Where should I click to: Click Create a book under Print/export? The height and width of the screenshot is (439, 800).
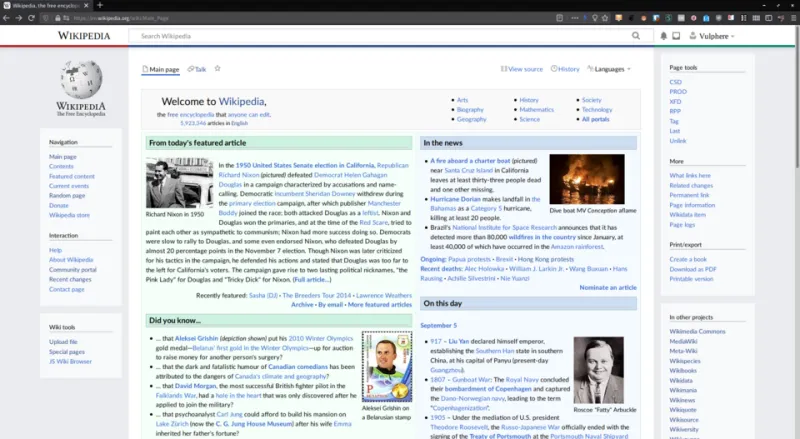[688, 259]
